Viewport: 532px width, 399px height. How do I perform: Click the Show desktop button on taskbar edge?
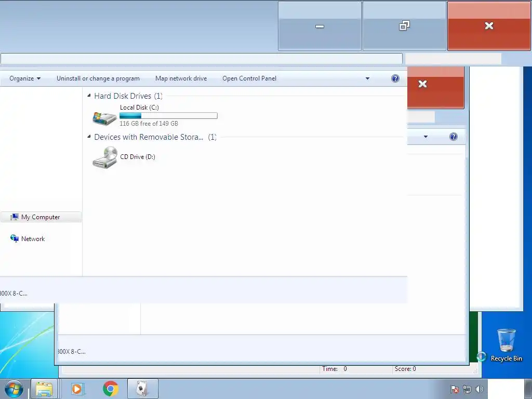528,389
